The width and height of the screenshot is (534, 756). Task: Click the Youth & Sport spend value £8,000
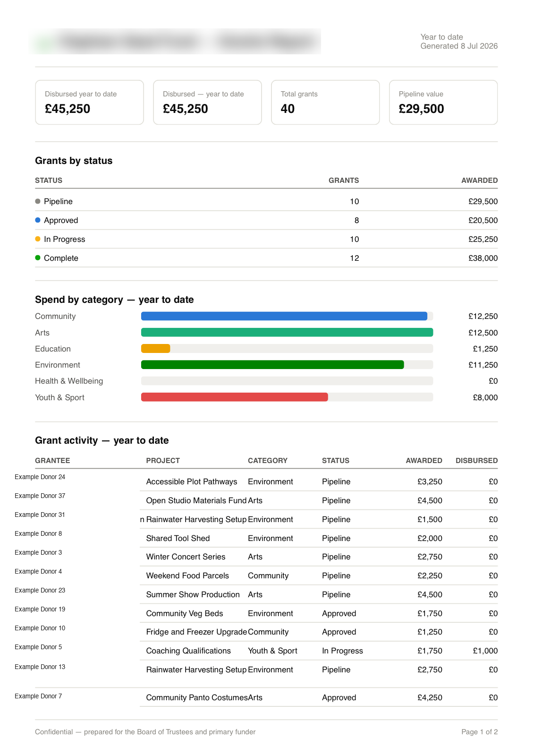[485, 397]
